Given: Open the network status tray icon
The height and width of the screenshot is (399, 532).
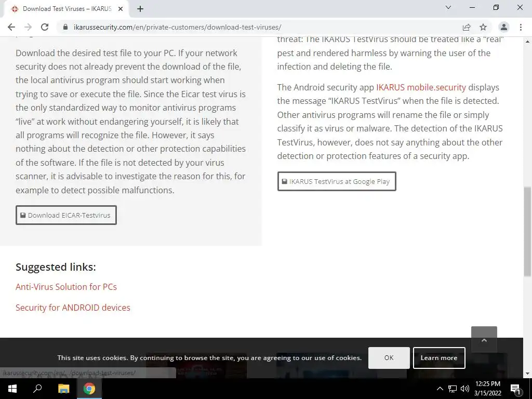Looking at the screenshot, I should [453, 389].
